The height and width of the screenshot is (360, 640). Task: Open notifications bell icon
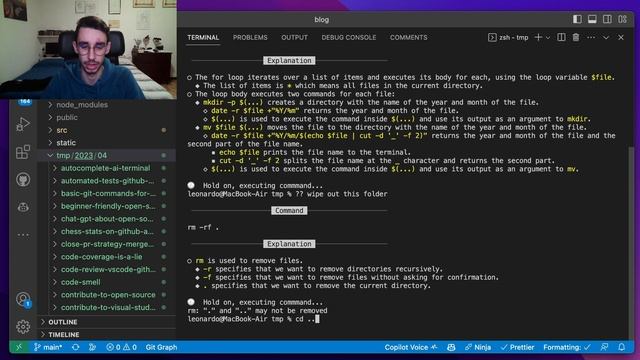[621, 347]
